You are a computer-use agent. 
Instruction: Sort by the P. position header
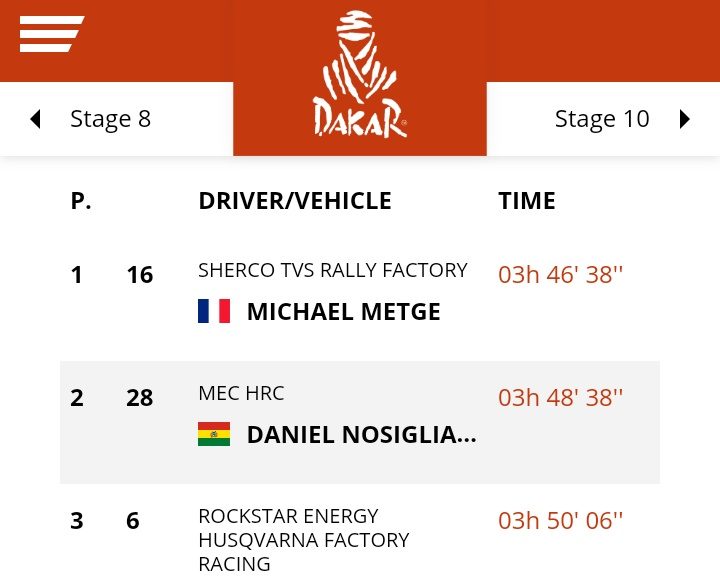tap(81, 201)
